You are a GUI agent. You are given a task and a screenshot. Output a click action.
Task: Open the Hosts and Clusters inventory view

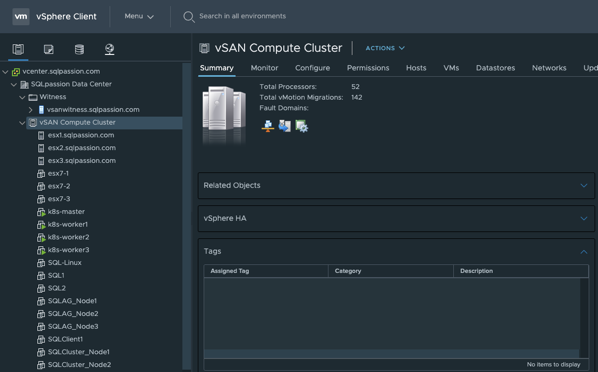(18, 49)
